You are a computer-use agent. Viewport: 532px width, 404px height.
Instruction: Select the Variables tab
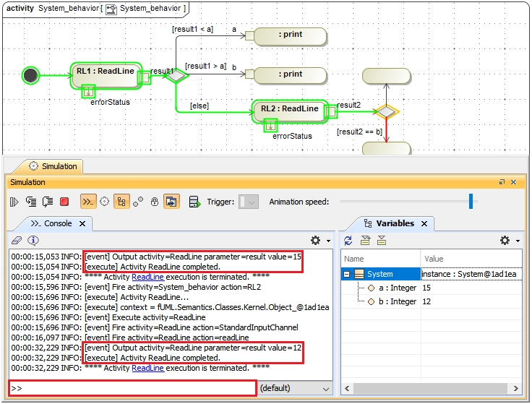(389, 224)
